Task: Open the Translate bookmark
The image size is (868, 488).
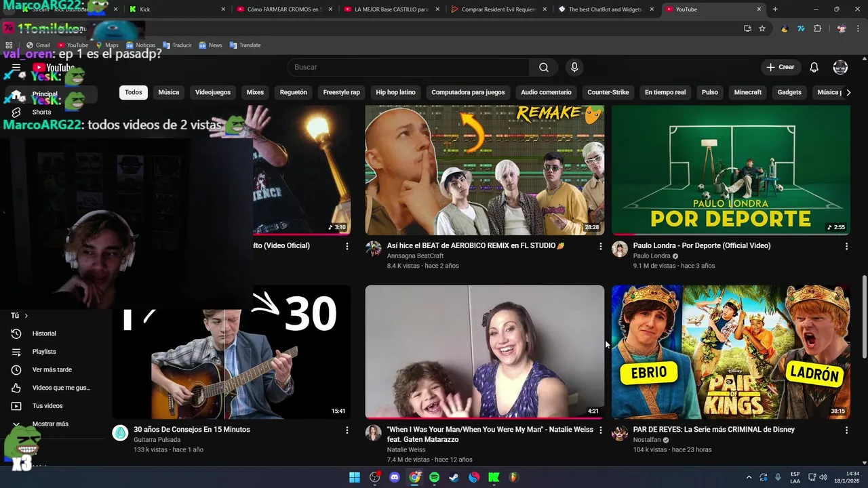Action: [x=245, y=45]
